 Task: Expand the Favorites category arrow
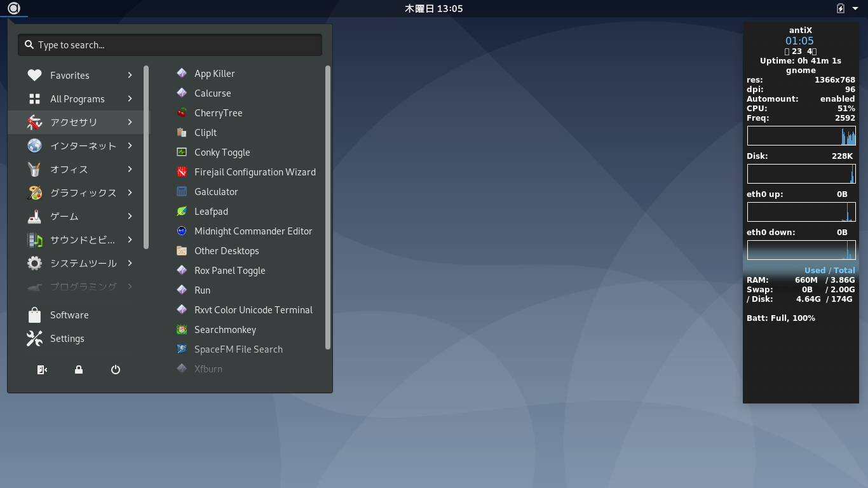click(x=130, y=75)
